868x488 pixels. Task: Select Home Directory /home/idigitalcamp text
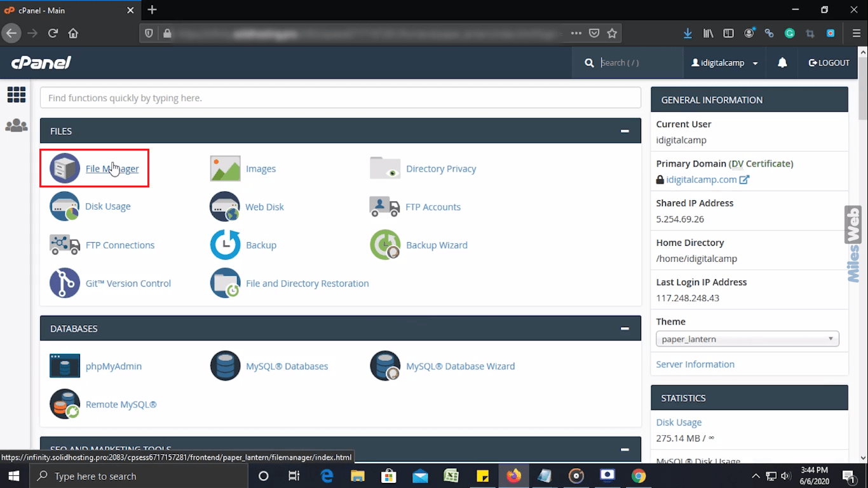[x=696, y=259]
